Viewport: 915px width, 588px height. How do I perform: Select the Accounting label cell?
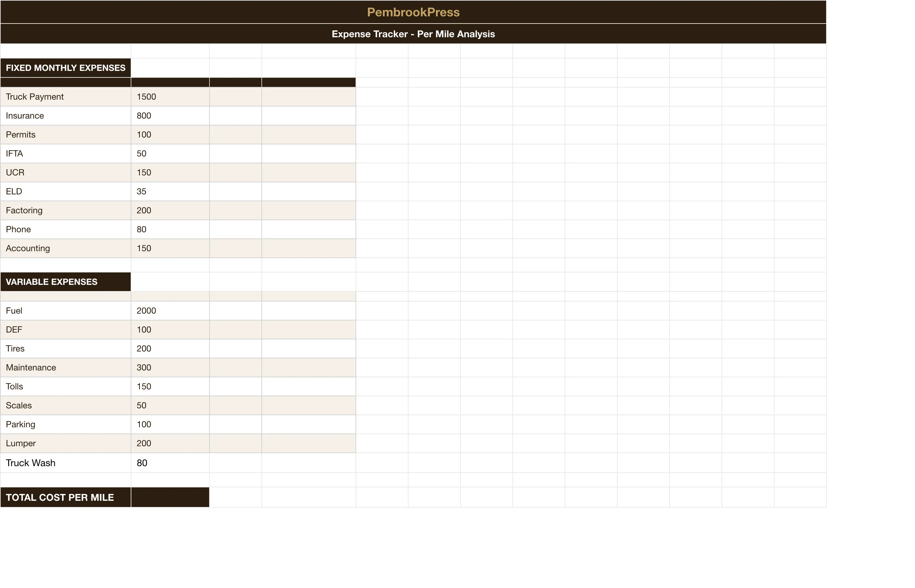[66, 249]
